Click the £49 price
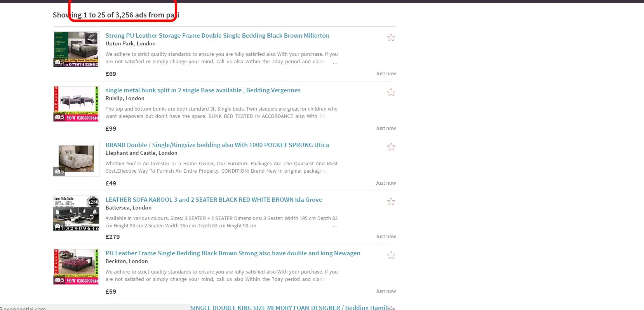Screen dimensions: 644x310 (x=111, y=183)
